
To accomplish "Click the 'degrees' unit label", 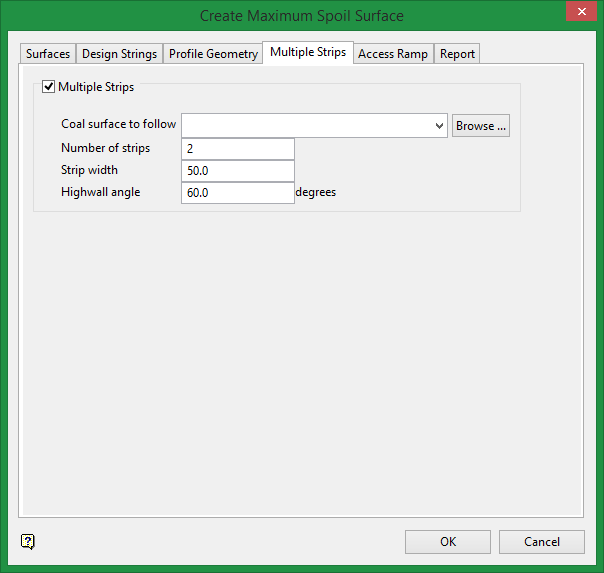I will coord(315,192).
